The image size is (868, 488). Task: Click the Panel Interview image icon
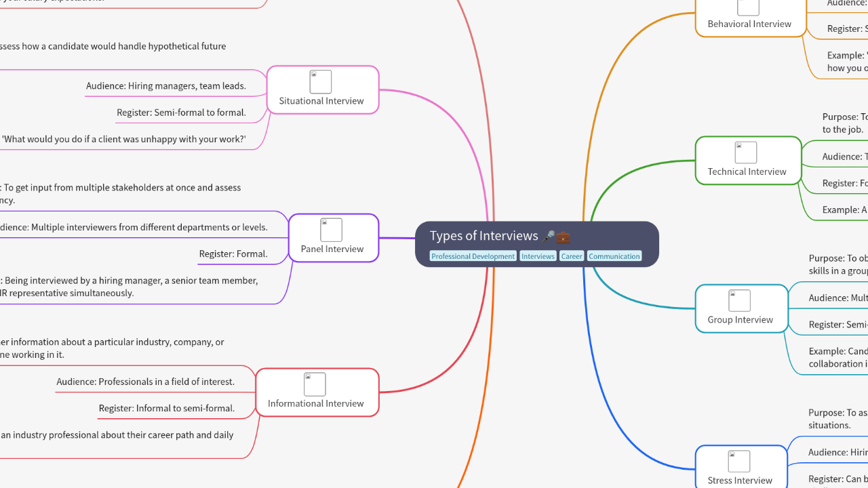(332, 230)
